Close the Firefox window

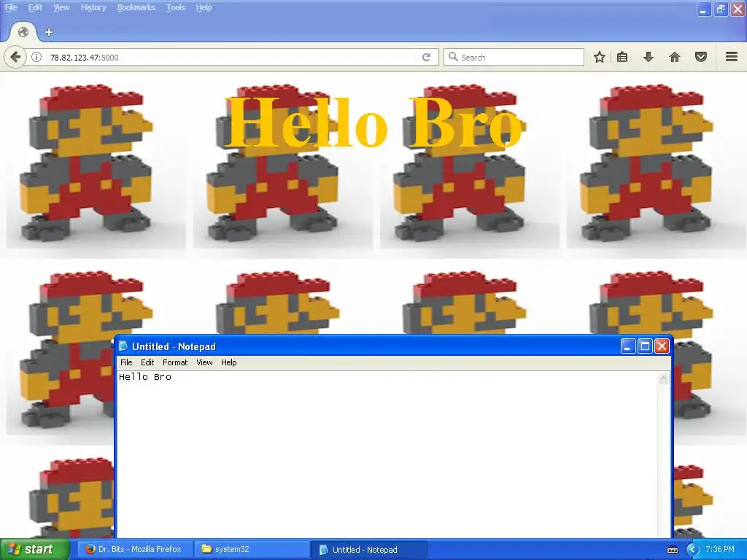[738, 9]
